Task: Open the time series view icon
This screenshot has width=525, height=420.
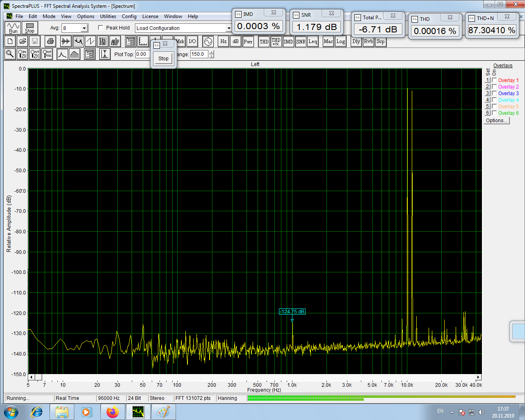Action: (x=66, y=41)
